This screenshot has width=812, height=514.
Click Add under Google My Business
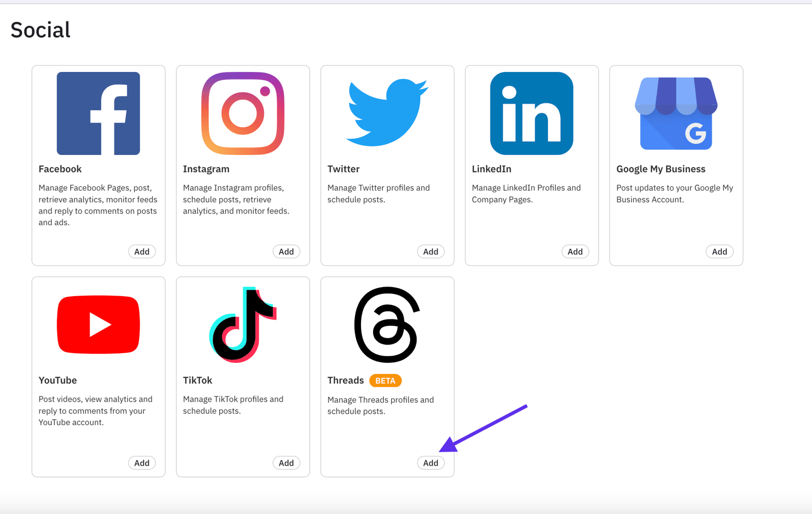(719, 251)
